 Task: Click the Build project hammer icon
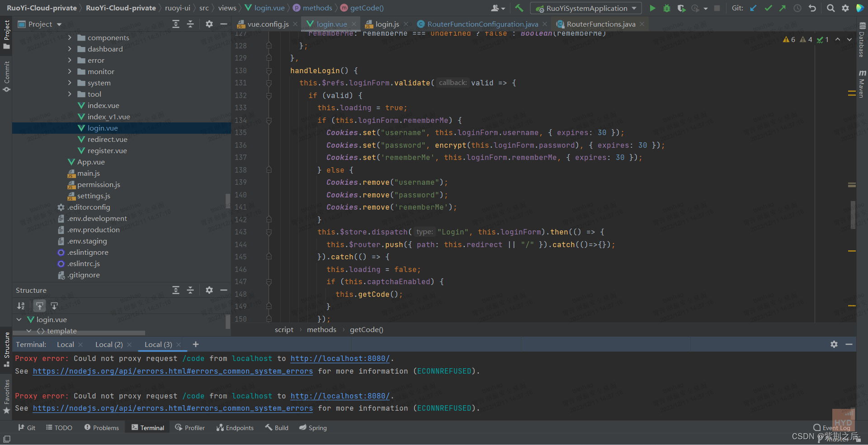click(519, 8)
